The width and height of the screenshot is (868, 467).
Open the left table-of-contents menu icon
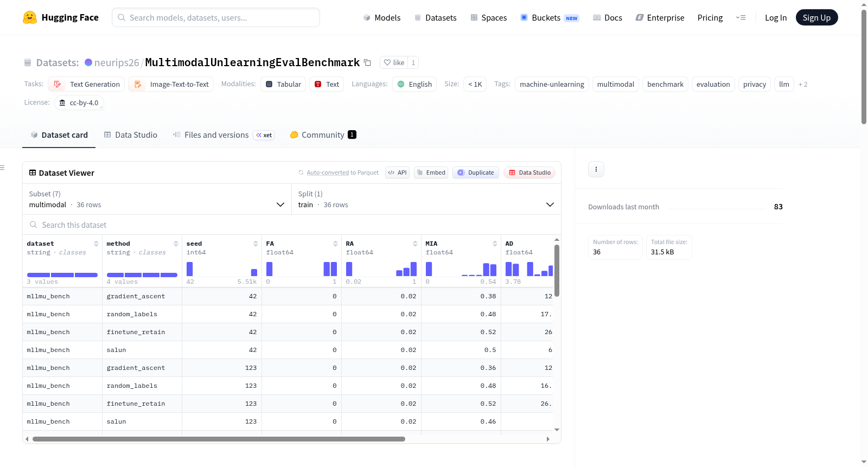point(2,168)
